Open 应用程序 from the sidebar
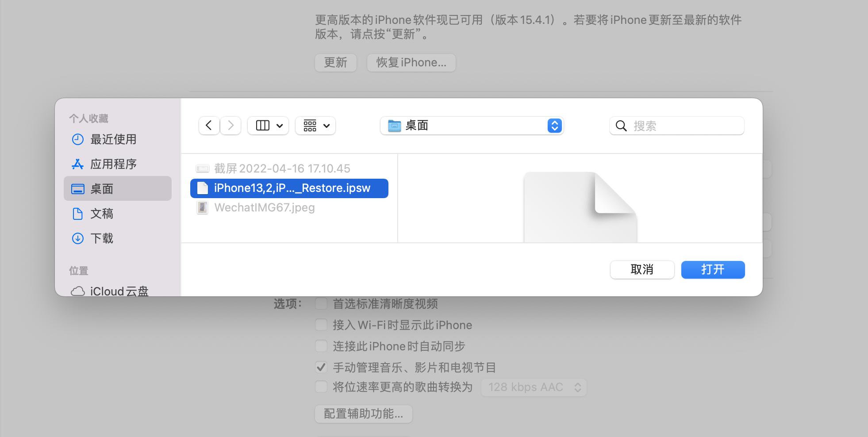Viewport: 868px width, 437px height. [113, 164]
